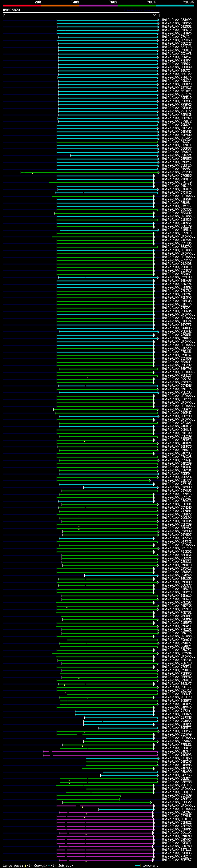
Task: Click label UniRef100_B8LUG4
Action: point(177,555)
